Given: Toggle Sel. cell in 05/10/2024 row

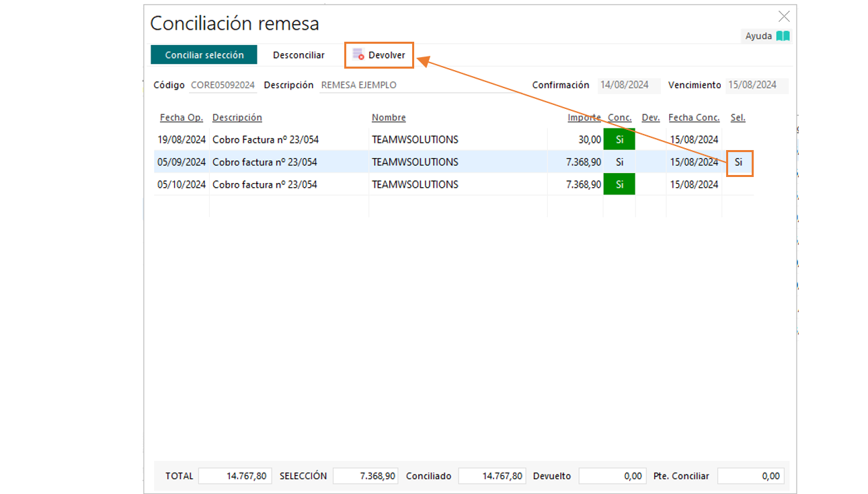Looking at the screenshot, I should tap(738, 184).
